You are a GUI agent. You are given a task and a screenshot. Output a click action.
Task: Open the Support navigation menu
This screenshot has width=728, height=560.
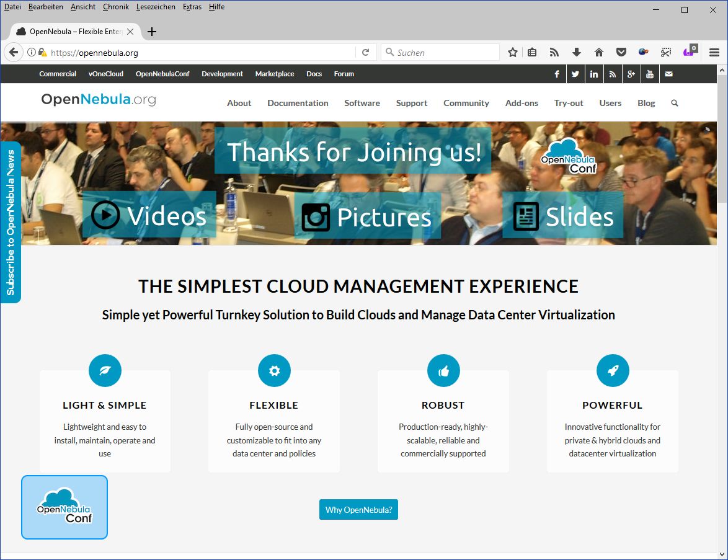click(411, 103)
